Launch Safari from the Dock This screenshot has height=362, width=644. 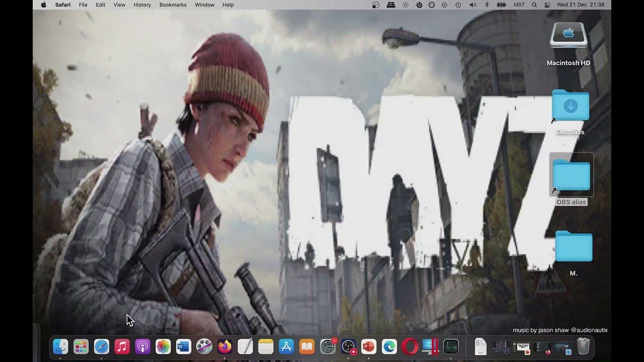(102, 346)
